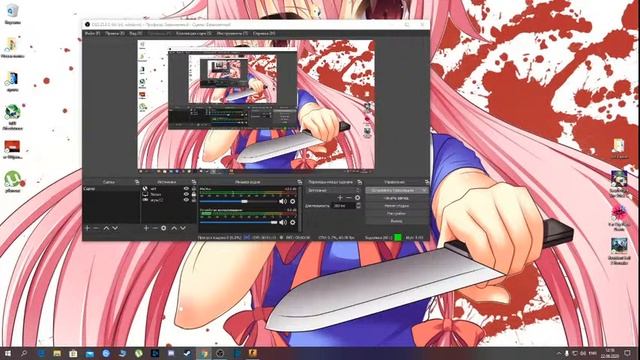Image resolution: width=640 pixels, height=360 pixels.
Task: Move the scene up in the list
Action: 106,228
